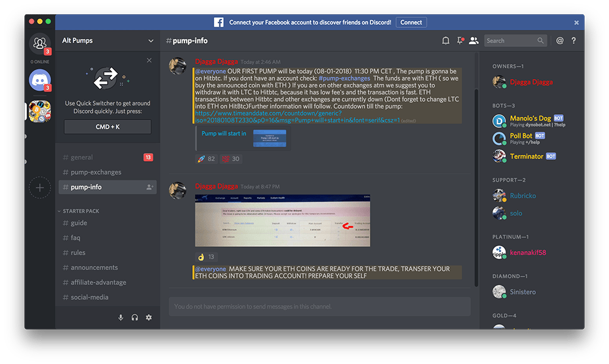Viewport: 609px width, 364px height.
Task: Click the message area scrollbar
Action: pos(475,178)
